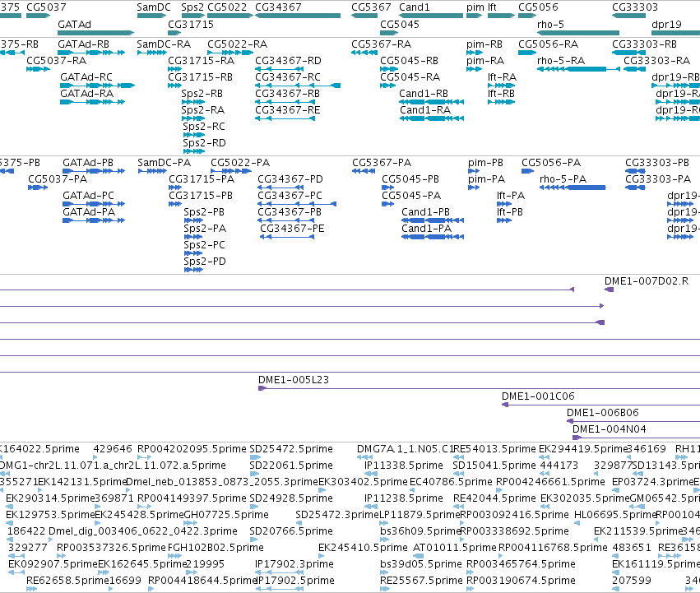This screenshot has width=700, height=593.
Task: Click protein CG5367-PA
Action: click(x=364, y=171)
